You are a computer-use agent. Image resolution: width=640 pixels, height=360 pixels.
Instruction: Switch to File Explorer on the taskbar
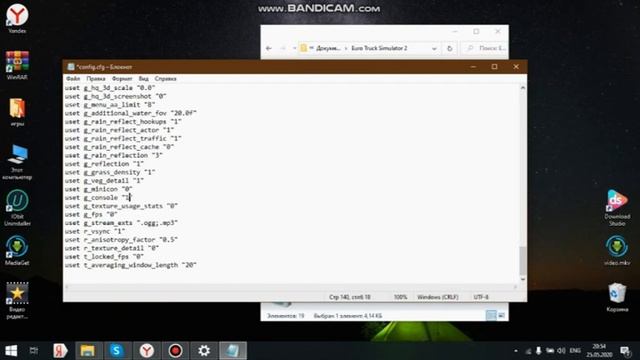(x=87, y=351)
